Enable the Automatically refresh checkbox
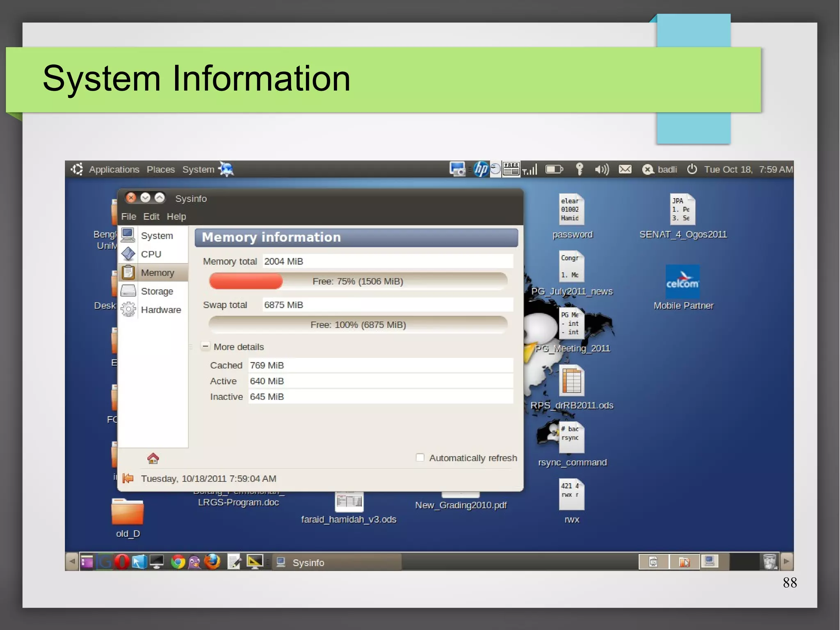The width and height of the screenshot is (840, 630). point(420,457)
